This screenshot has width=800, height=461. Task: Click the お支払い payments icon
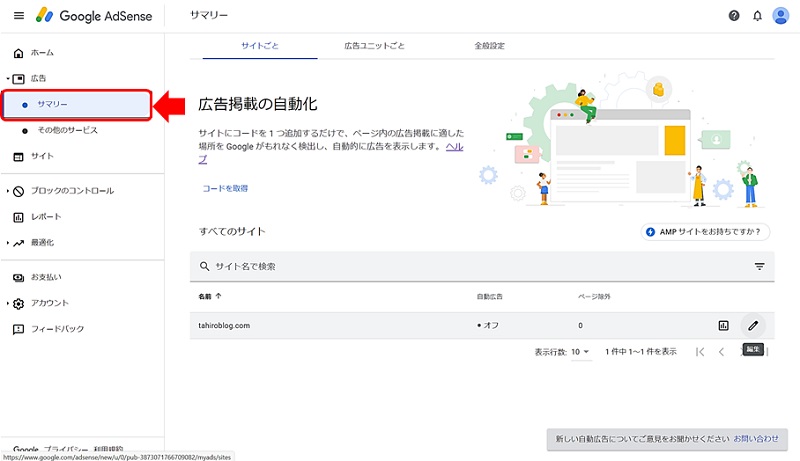click(x=18, y=277)
